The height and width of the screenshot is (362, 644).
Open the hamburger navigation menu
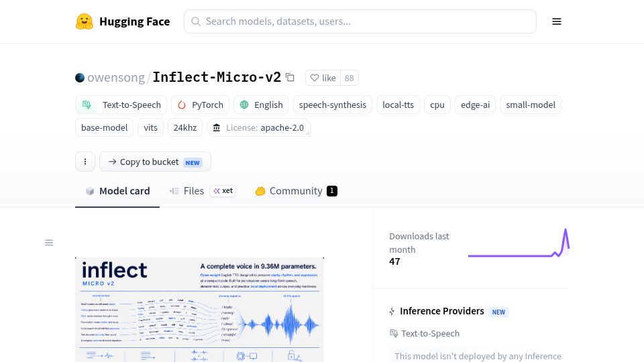pos(557,21)
